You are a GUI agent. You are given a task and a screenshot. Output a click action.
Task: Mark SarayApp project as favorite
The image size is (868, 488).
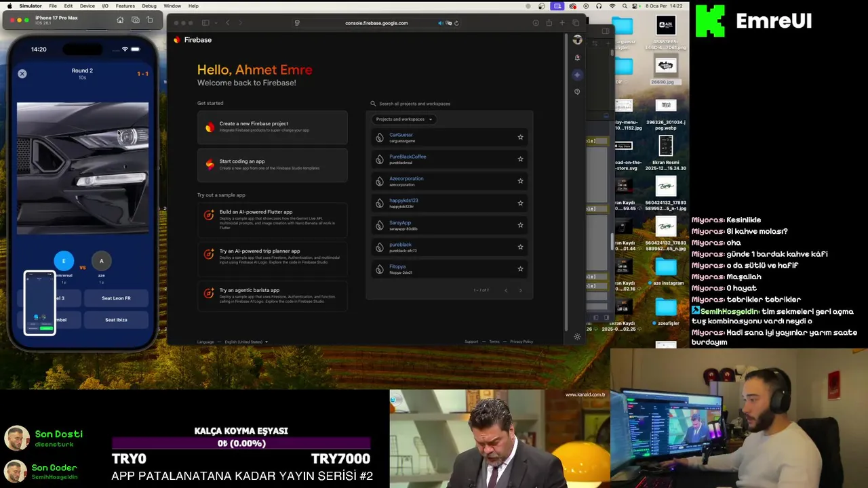coord(520,225)
